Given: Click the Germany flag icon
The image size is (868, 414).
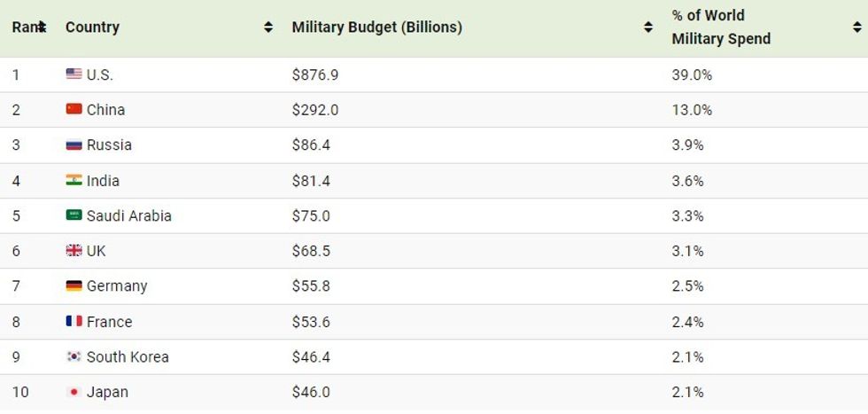Looking at the screenshot, I should [74, 285].
